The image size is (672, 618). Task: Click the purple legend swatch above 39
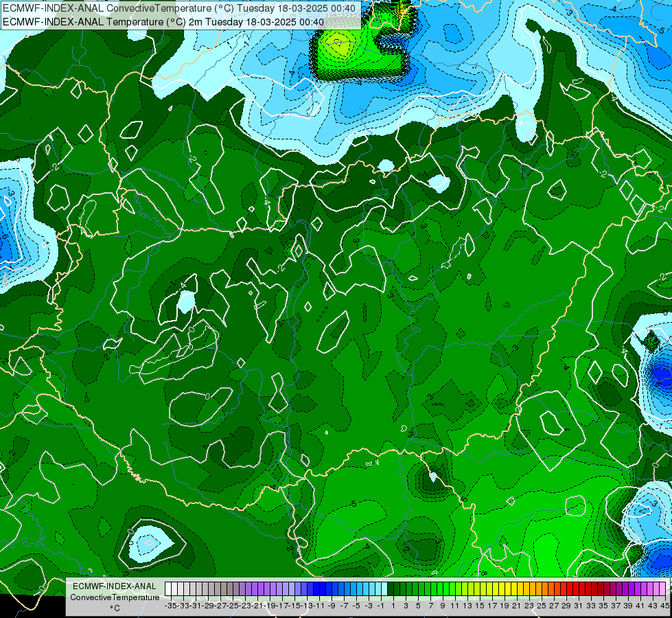point(625,588)
